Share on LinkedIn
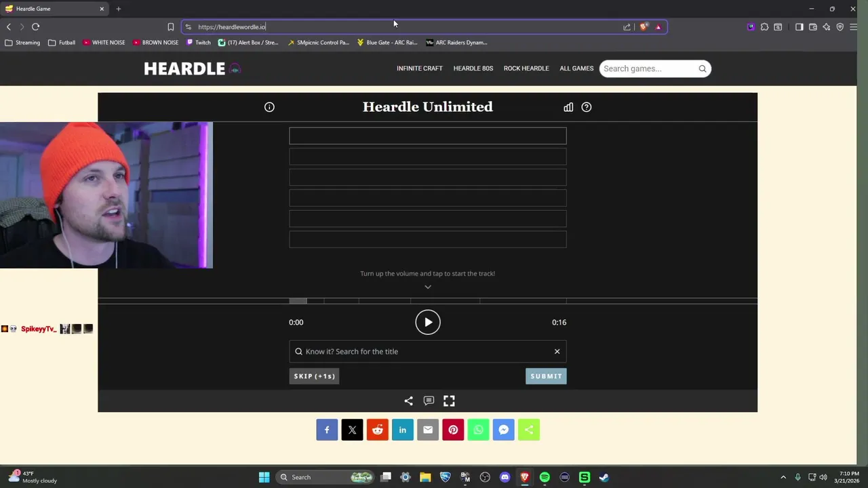 tap(403, 430)
